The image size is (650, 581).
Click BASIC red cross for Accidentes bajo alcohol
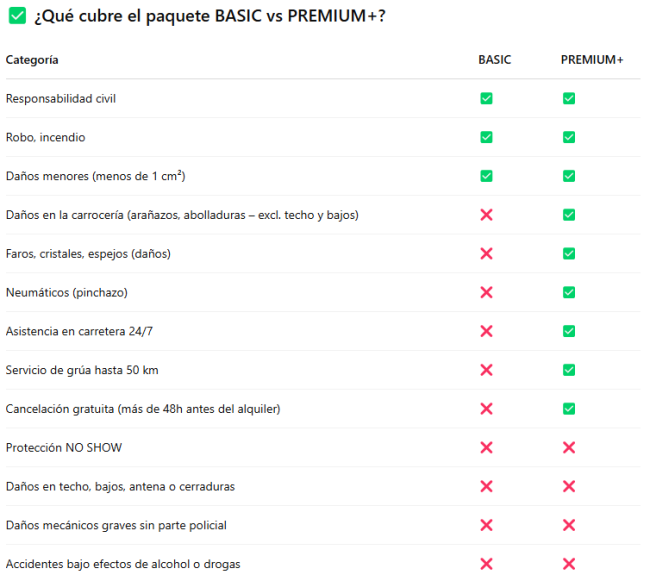486,563
